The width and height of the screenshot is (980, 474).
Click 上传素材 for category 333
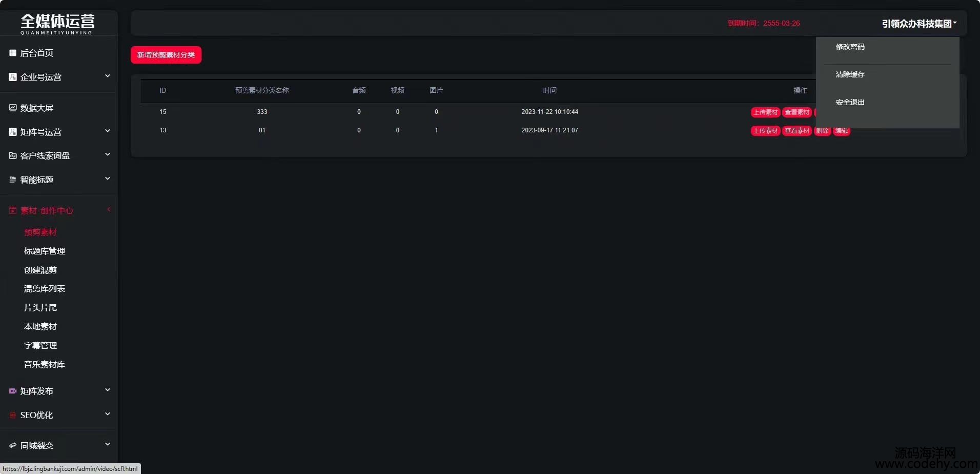point(765,112)
